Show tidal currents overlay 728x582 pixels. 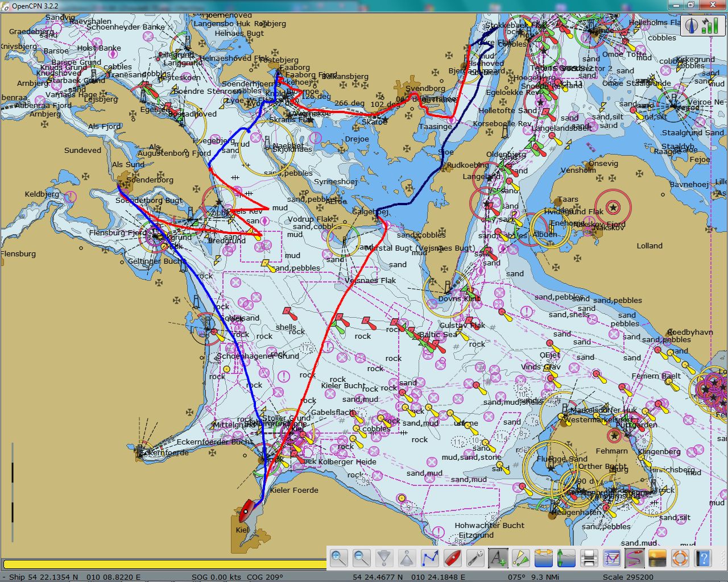pyautogui.click(x=544, y=558)
